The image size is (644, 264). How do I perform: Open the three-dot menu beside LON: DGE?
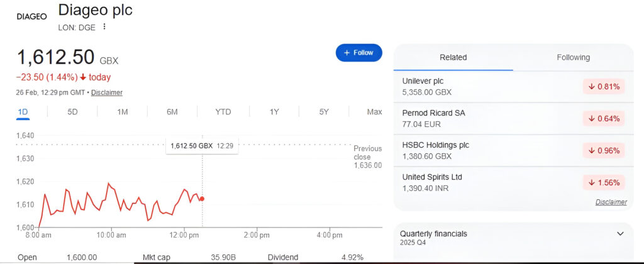104,26
